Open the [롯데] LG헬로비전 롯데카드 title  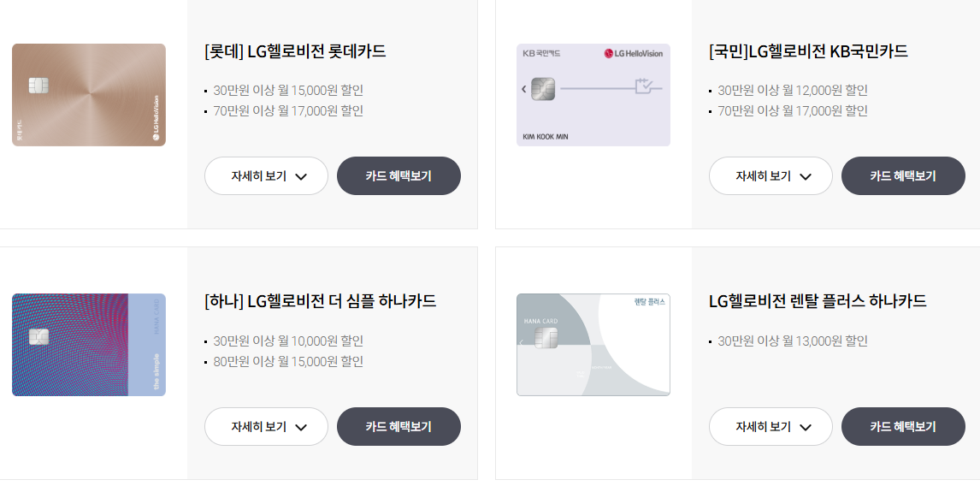(295, 51)
